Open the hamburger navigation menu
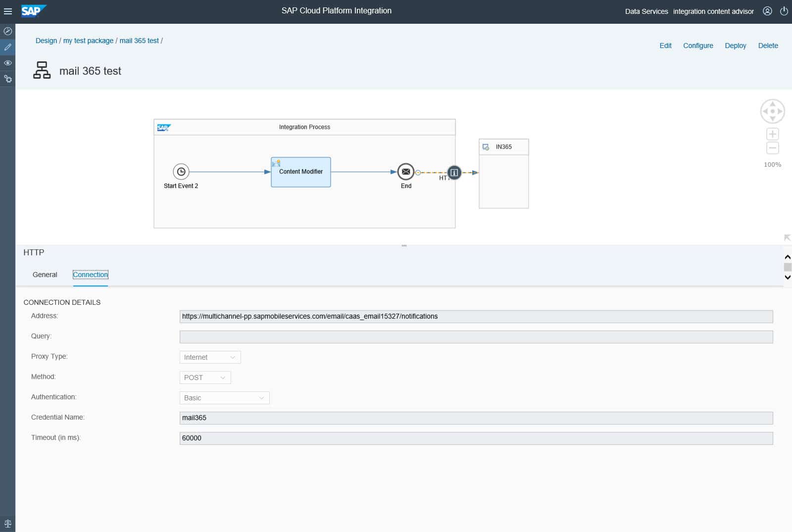 (x=8, y=11)
